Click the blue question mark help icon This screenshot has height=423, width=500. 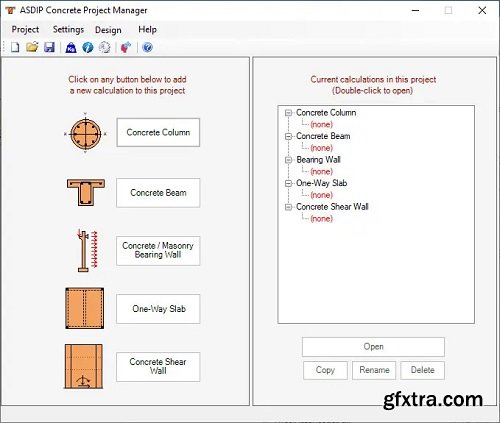(x=147, y=47)
